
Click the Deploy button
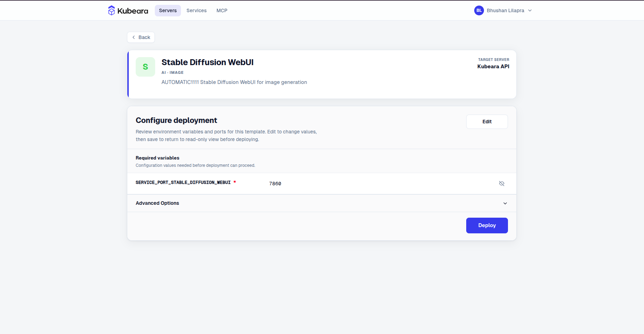[487, 225]
